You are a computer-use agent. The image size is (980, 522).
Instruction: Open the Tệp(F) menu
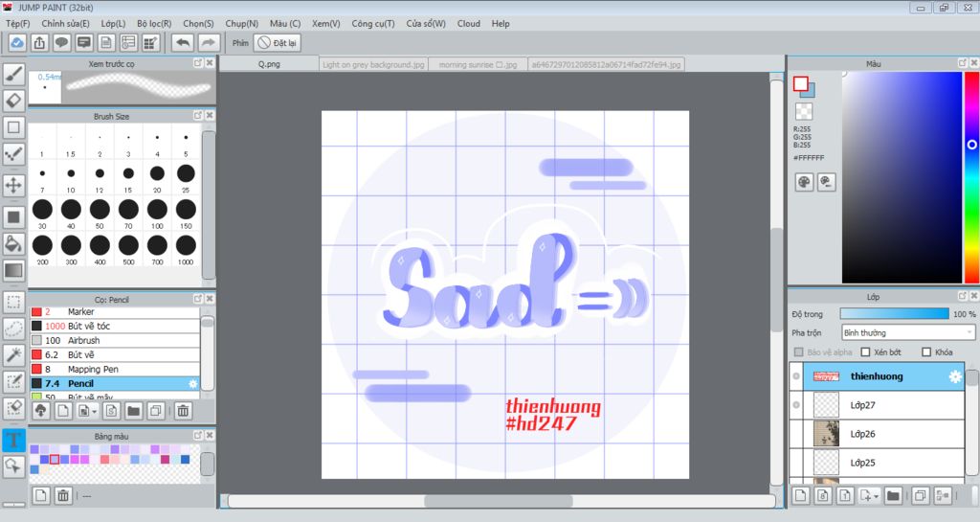coord(17,23)
